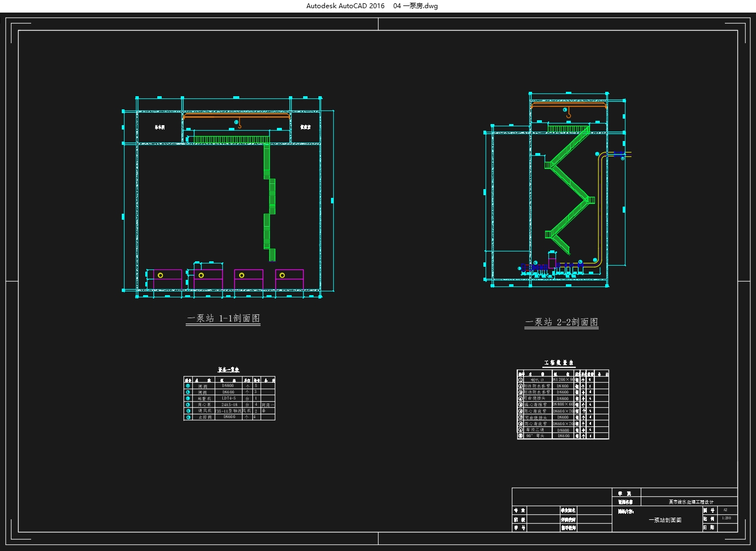Click the '起重机' name cell
The width and height of the screenshot is (756, 551).
pos(204,398)
